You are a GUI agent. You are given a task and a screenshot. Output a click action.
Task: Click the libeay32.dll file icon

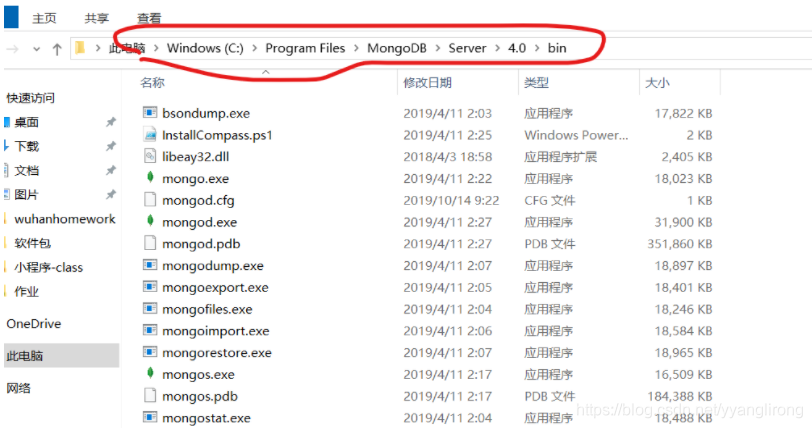click(x=150, y=156)
